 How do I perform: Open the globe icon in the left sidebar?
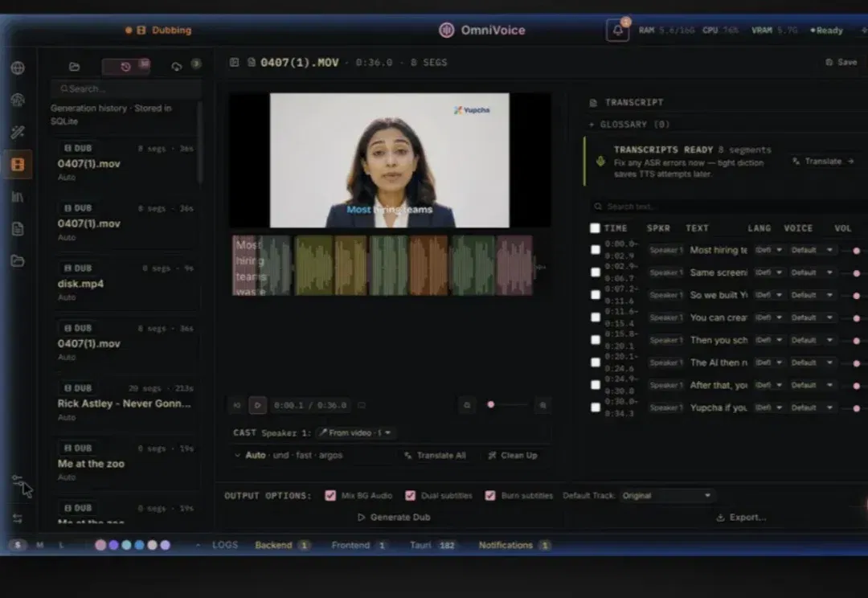tap(18, 68)
